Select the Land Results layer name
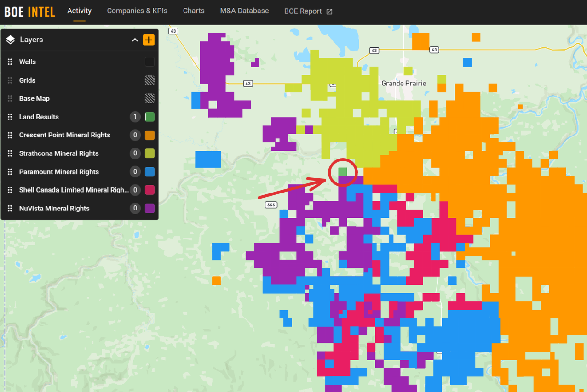The width and height of the screenshot is (587, 392). [39, 117]
